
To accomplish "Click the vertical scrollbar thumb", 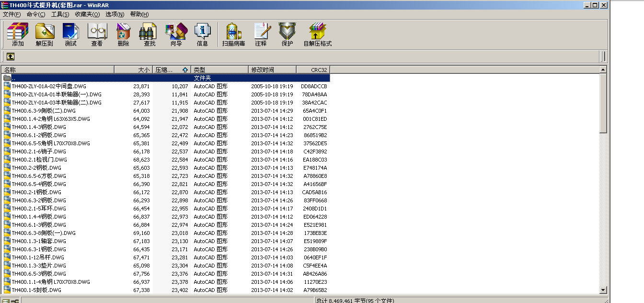I will 604,104.
